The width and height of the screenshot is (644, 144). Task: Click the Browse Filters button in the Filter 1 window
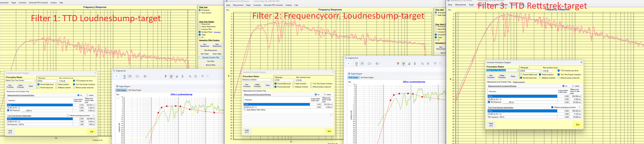click(211, 65)
